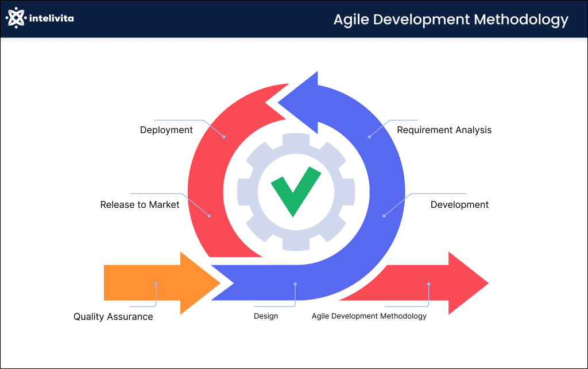Click the Release to Market text
Image resolution: width=588 pixels, height=369 pixels.
click(x=140, y=204)
